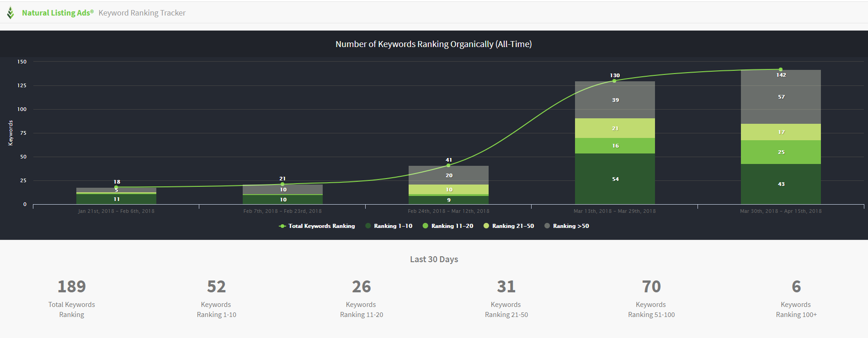The height and width of the screenshot is (338, 868).
Task: Toggle the Ranking 1–10 legend series
Action: (x=389, y=226)
